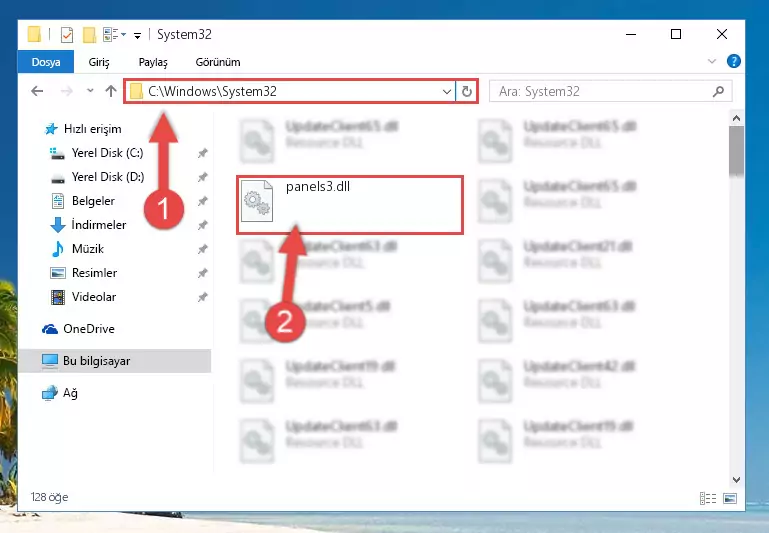Click the Forward navigation arrow
Viewport: 769px width, 533px height.
tap(66, 91)
